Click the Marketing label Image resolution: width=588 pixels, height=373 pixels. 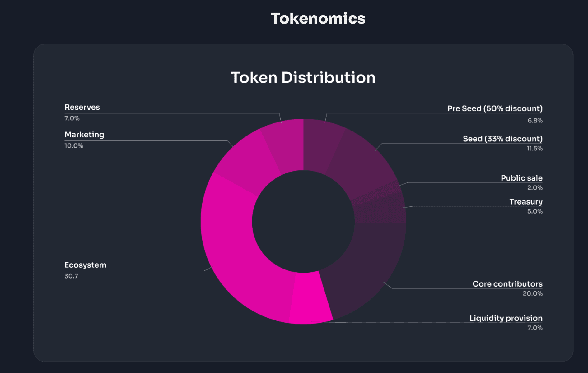84,135
